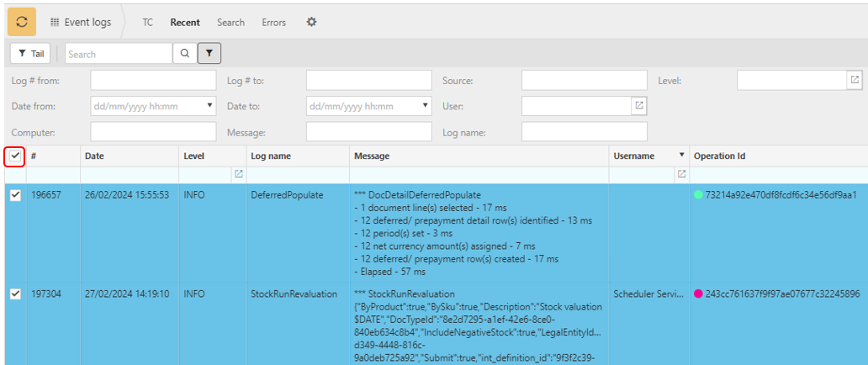The height and width of the screenshot is (365, 868).
Task: Toggle the filter funnel icon button
Action: tap(209, 54)
